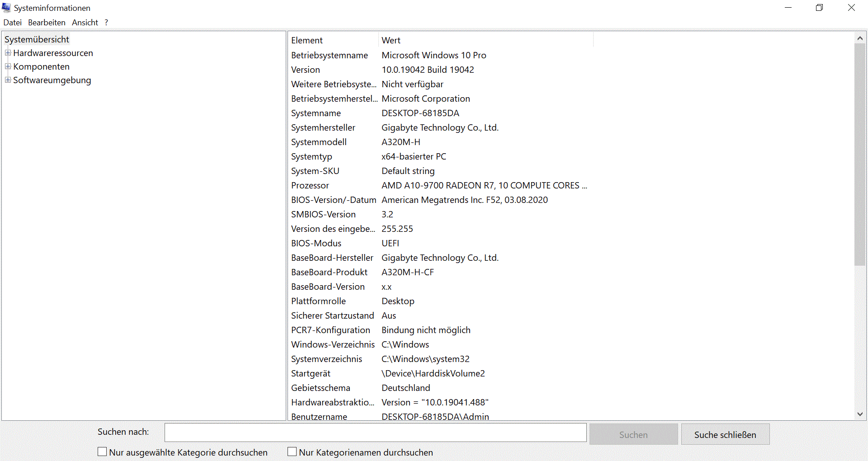The image size is (868, 461).
Task: Expand the Softwareumgebung tree node
Action: pos(8,80)
